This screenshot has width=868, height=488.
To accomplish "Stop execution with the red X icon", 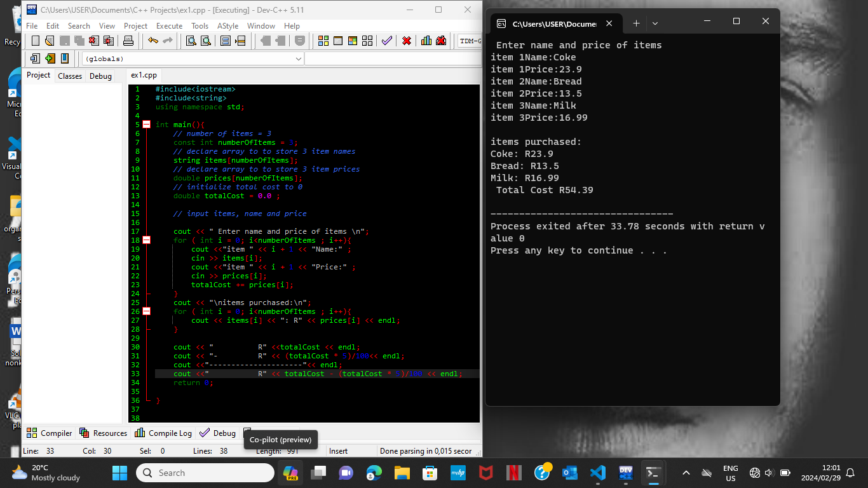I will point(407,41).
